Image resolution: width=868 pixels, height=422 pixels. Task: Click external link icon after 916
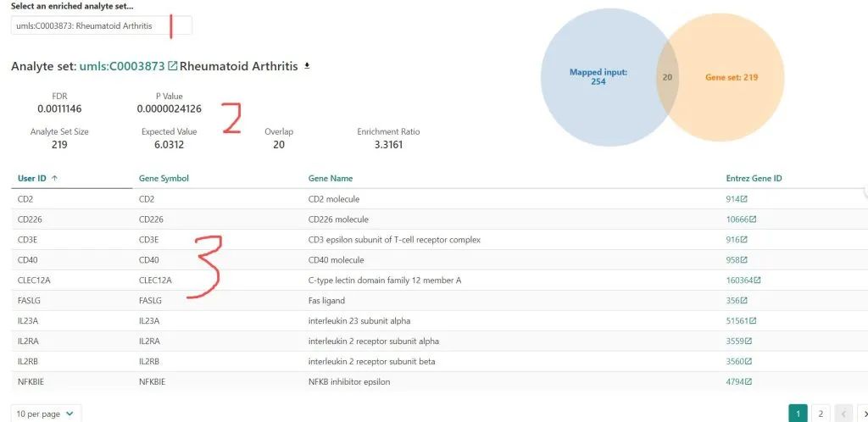pos(743,240)
